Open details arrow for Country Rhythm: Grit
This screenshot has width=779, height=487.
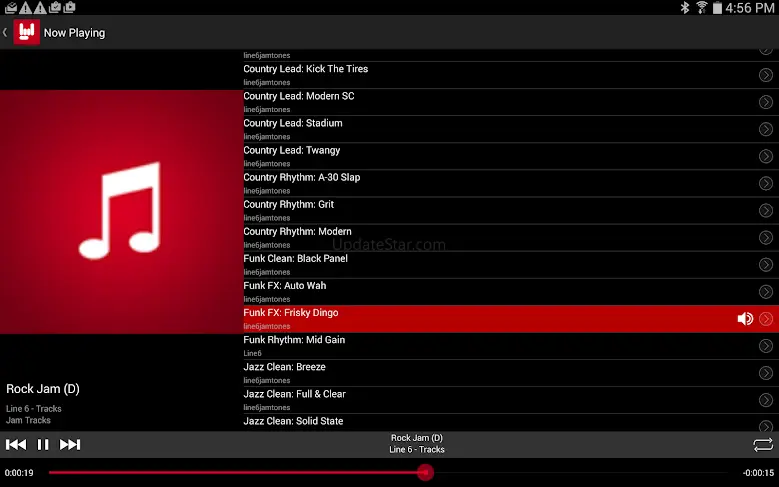coord(766,210)
